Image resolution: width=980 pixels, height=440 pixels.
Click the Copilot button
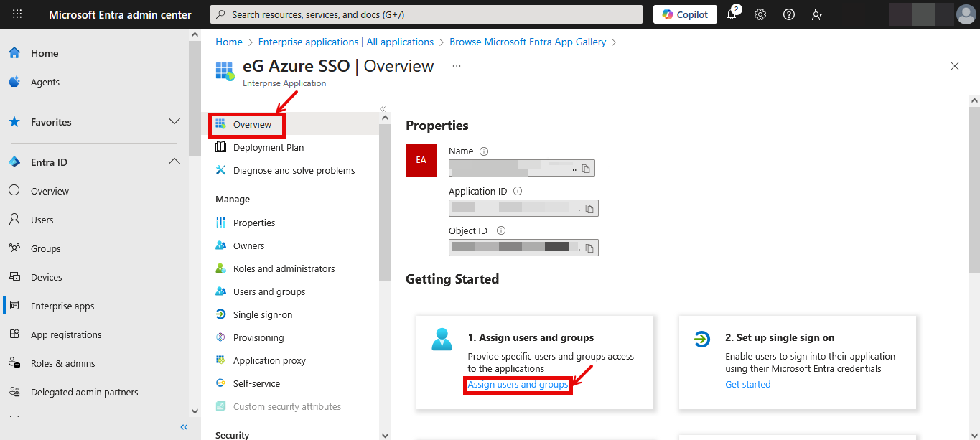[x=685, y=14]
